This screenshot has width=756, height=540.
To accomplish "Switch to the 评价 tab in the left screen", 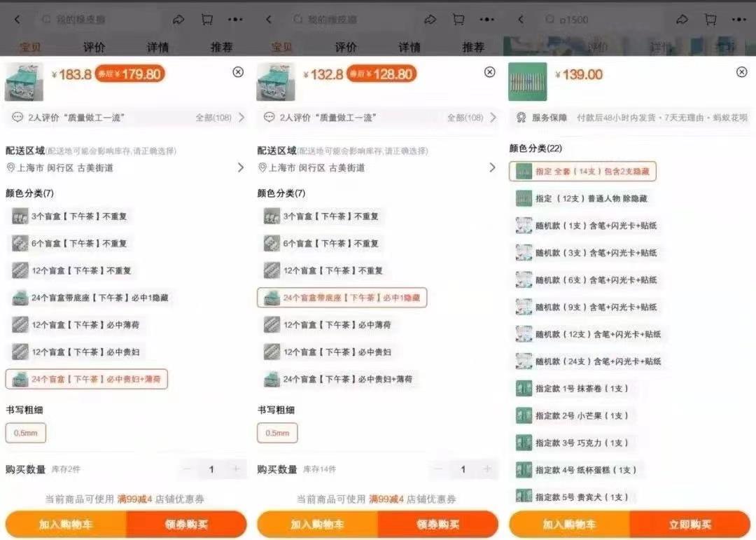I will tap(94, 48).
